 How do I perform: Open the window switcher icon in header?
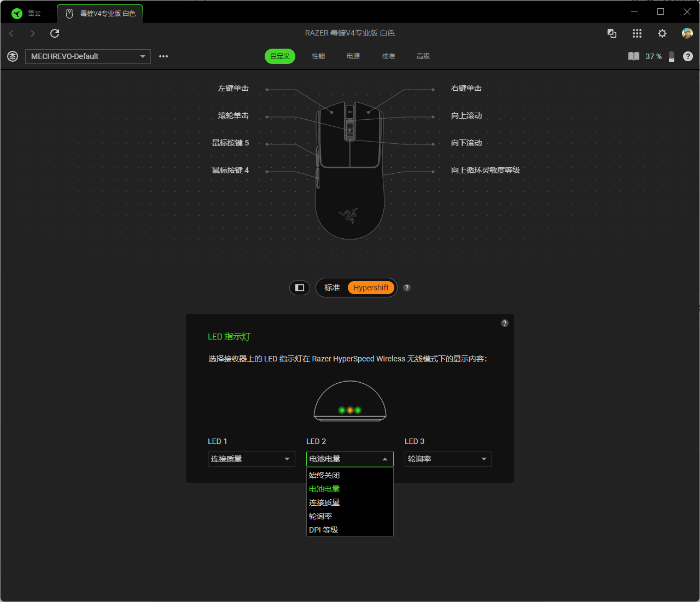coord(612,33)
